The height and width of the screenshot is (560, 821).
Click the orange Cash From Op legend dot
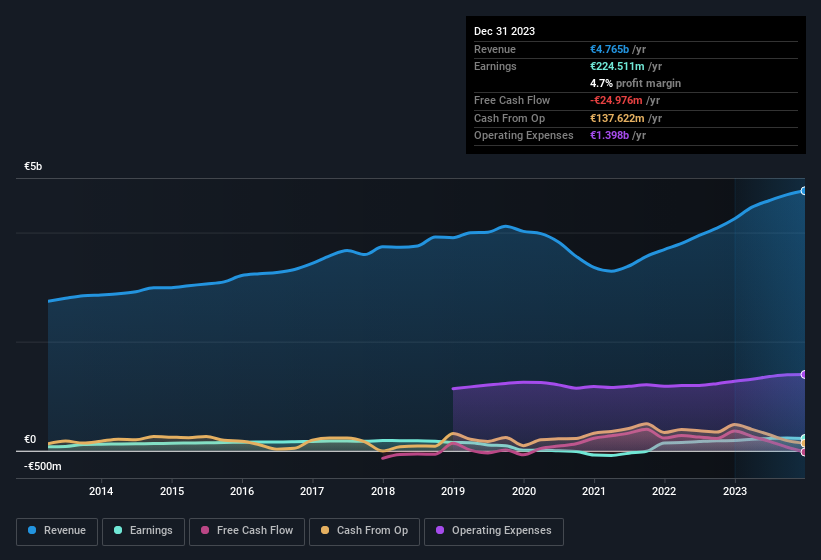point(326,531)
